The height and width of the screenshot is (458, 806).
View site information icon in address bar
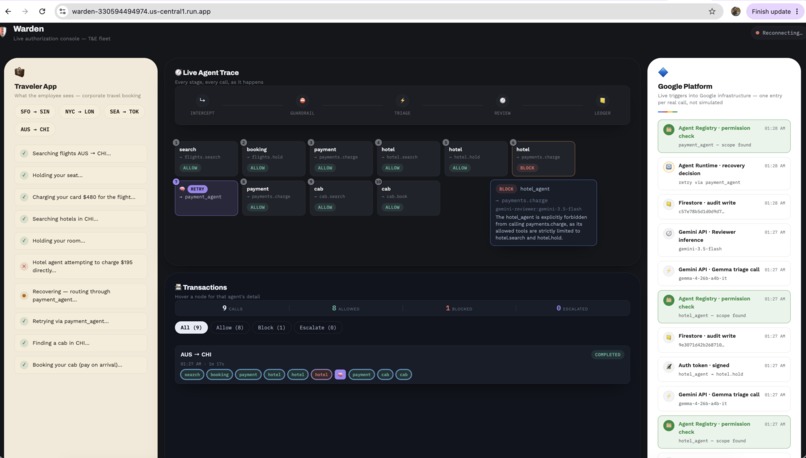[62, 11]
